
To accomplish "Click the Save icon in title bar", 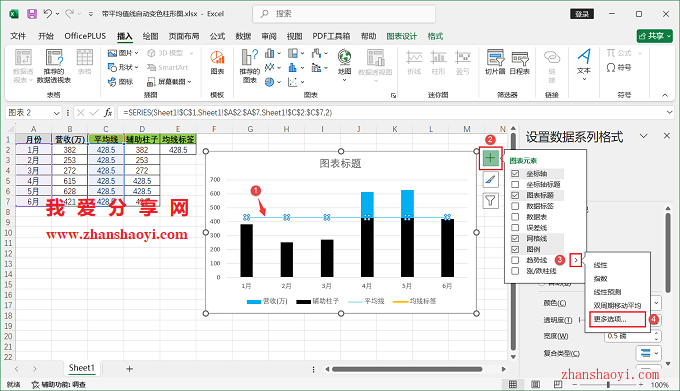I will point(32,14).
